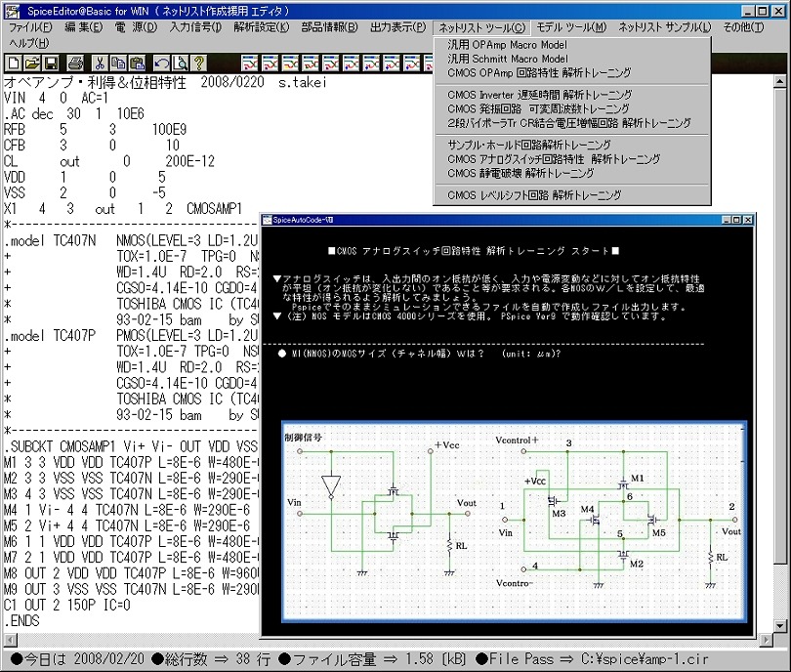Open the ネットリスト サンプル(L) menu
791x672 pixels.
[x=665, y=27]
